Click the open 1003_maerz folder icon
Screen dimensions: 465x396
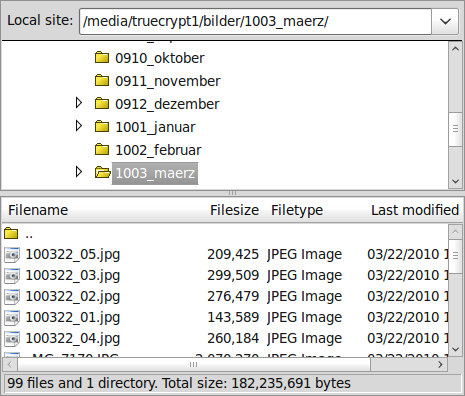tap(102, 172)
